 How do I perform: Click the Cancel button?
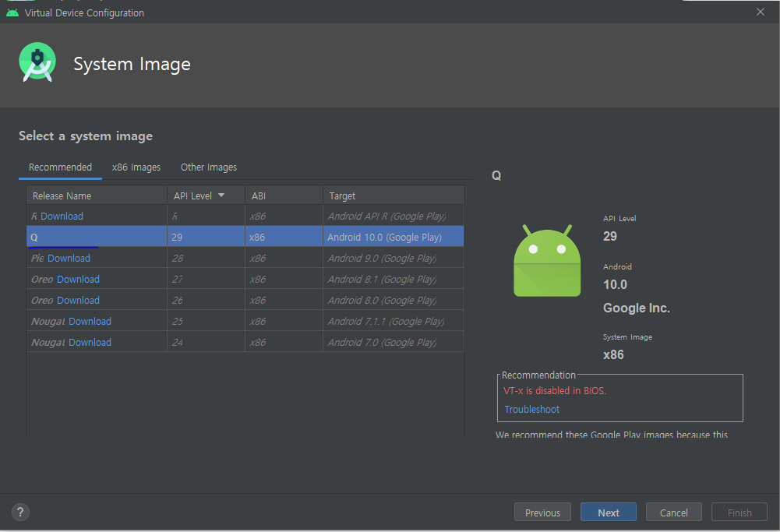point(674,512)
